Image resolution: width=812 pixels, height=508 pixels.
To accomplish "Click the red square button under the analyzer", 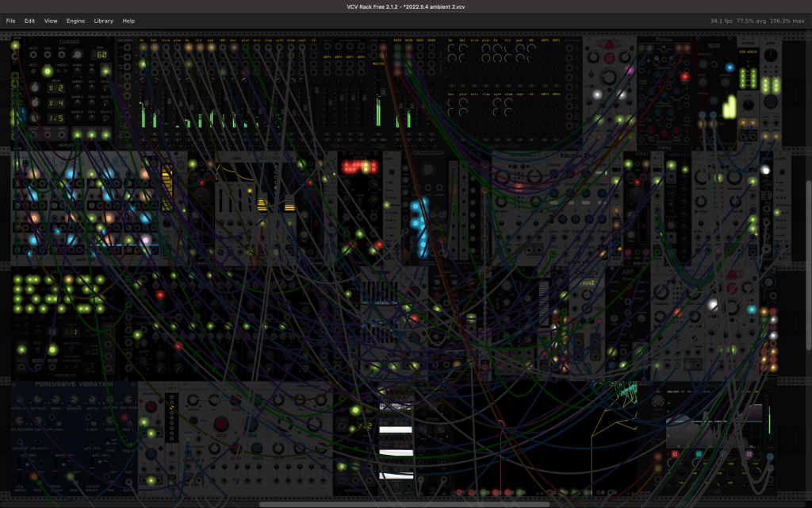I will (675, 454).
